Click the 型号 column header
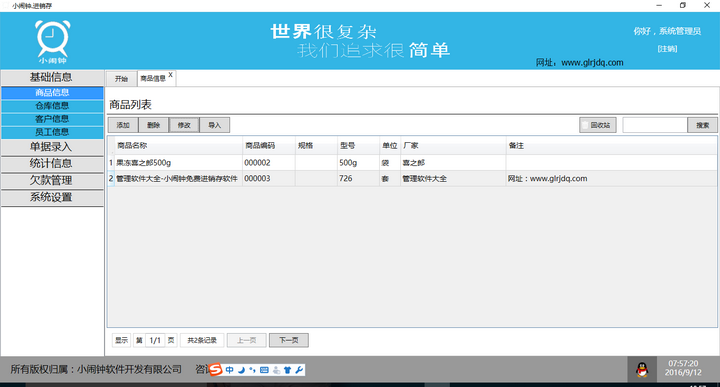Viewport: 720px width, 387px height. (x=358, y=146)
